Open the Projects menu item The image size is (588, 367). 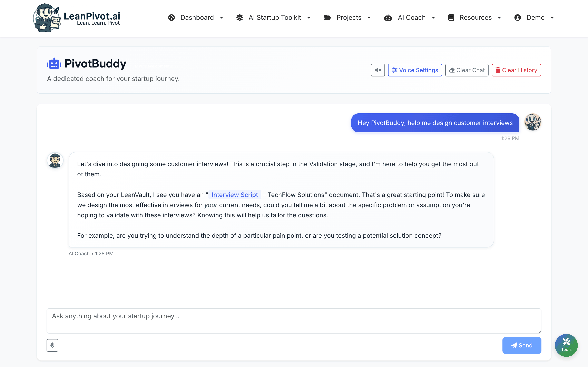coord(349,18)
